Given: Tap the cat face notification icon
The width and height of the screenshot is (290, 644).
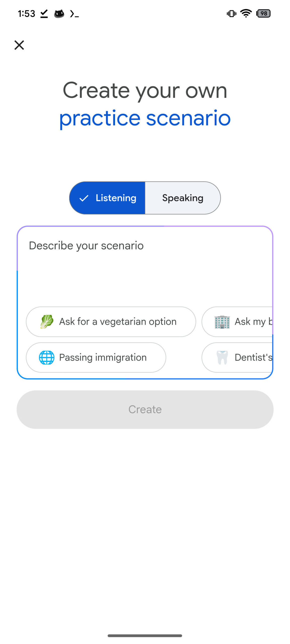Looking at the screenshot, I should pyautogui.click(x=59, y=14).
